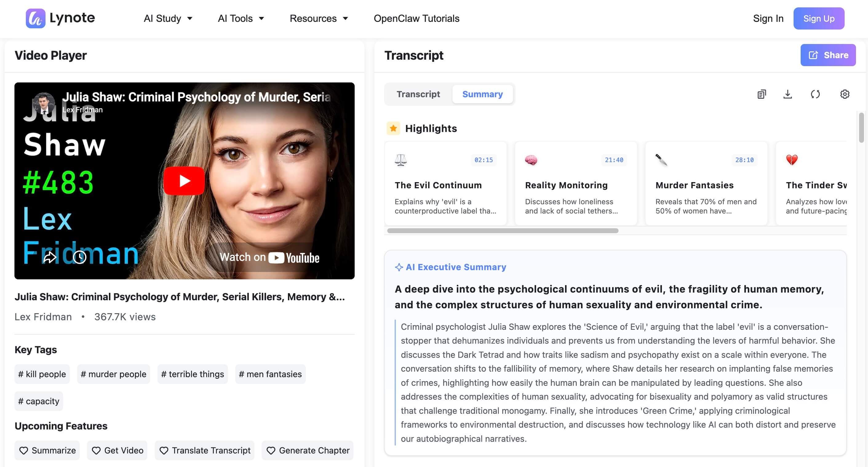Screen dimensions: 868x467
Task: Jump to timestamp 21:40
Action: (614, 160)
